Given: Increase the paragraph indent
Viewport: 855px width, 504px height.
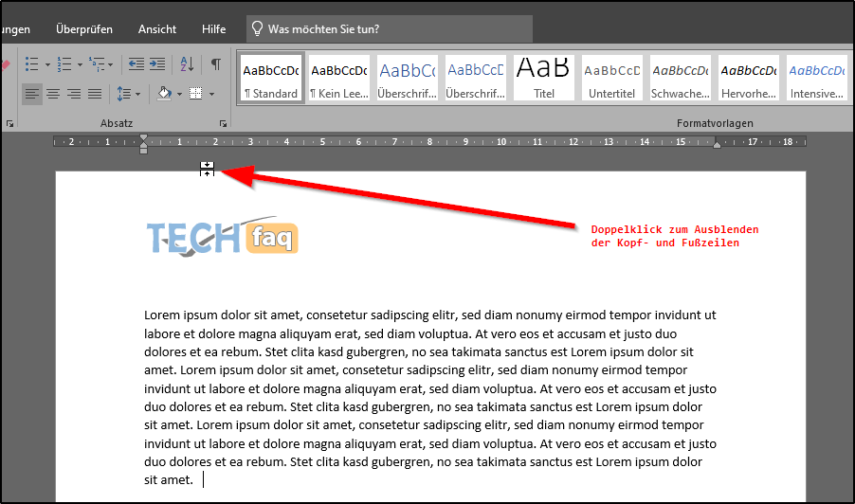Looking at the screenshot, I should tap(157, 64).
